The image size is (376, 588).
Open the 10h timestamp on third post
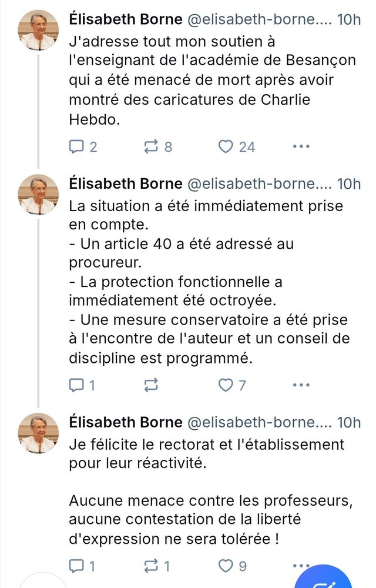350,422
